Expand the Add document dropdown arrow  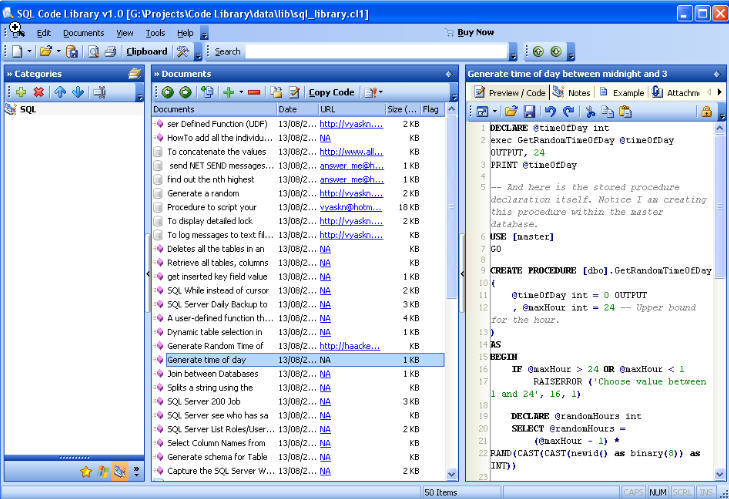(x=241, y=93)
